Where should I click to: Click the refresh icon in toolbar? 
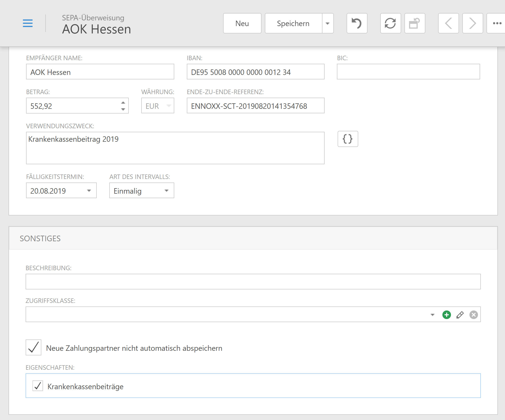[390, 23]
